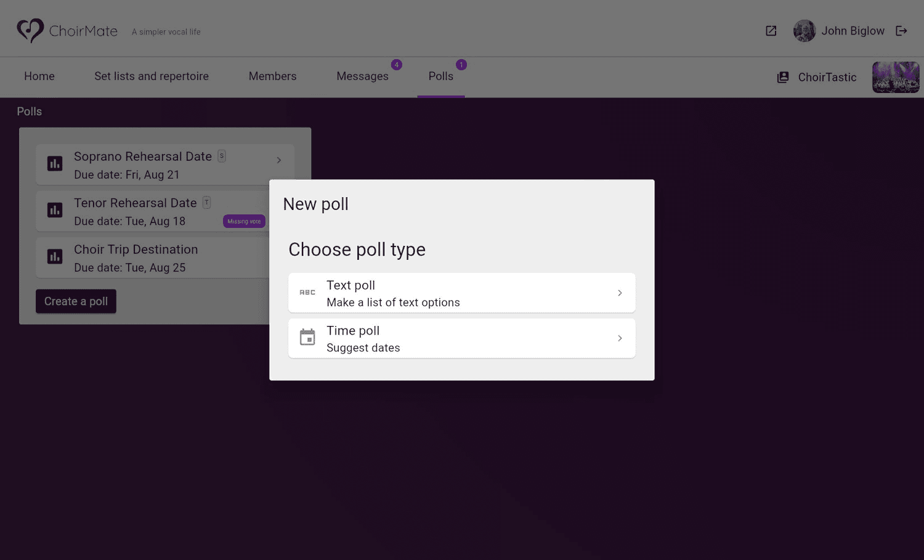The width and height of the screenshot is (924, 560).
Task: Switch to the Members tab
Action: pos(272,76)
